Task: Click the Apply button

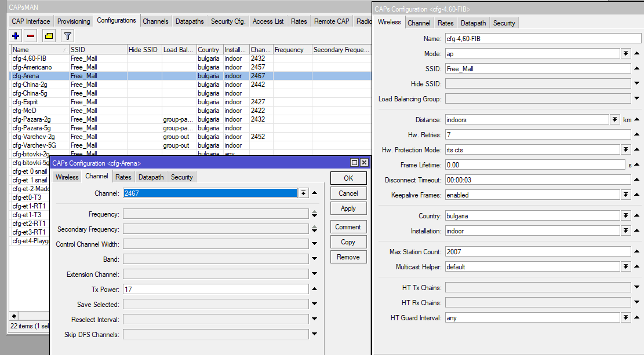Action: (348, 208)
